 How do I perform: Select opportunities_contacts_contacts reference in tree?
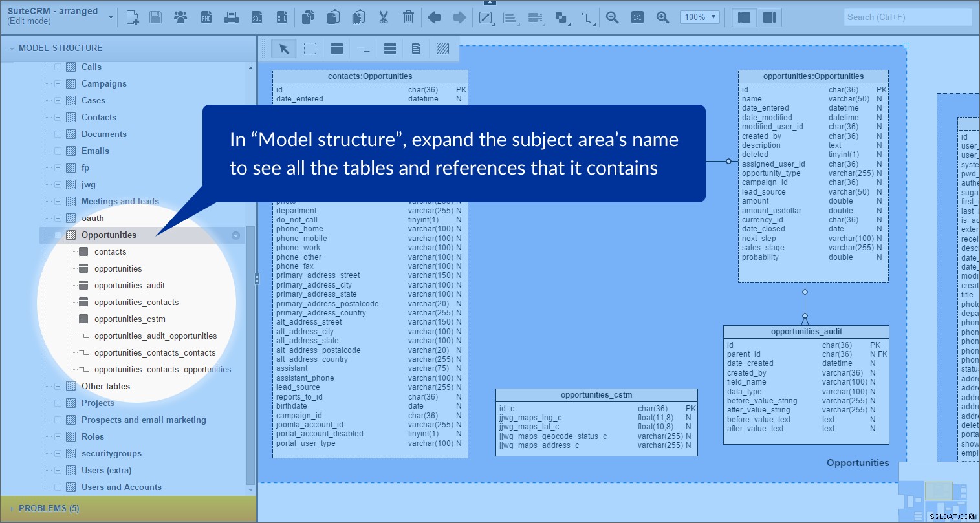click(155, 353)
